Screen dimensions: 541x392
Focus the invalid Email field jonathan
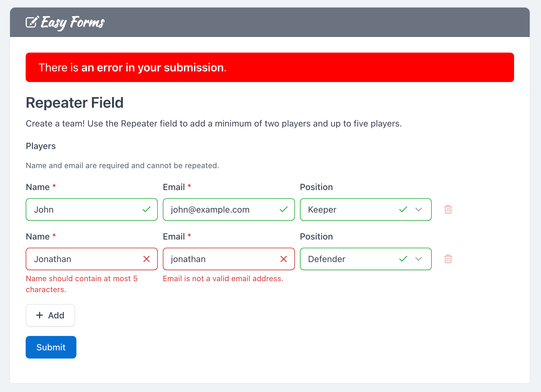click(219, 259)
